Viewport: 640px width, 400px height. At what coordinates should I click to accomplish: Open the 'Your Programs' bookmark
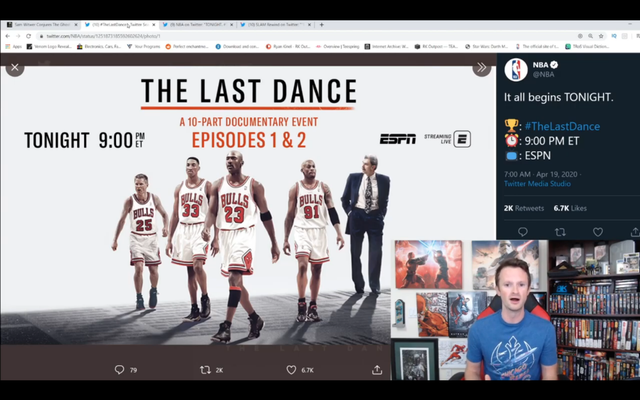click(144, 47)
